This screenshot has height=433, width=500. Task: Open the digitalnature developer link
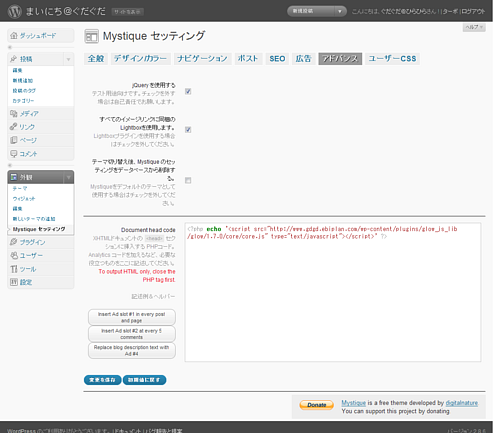(x=462, y=403)
